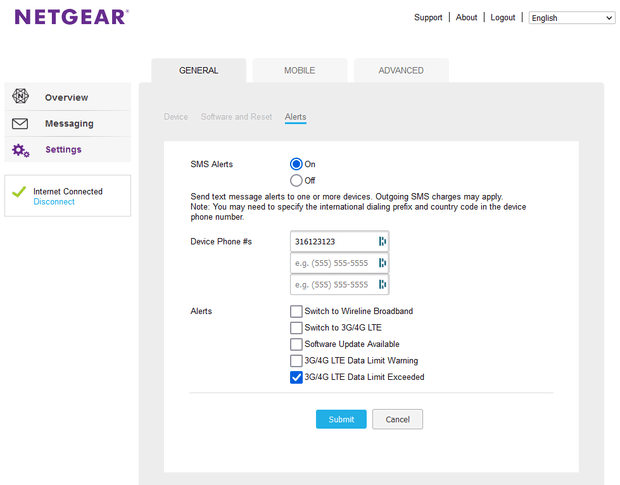Check the Software Update Available alert

click(296, 344)
